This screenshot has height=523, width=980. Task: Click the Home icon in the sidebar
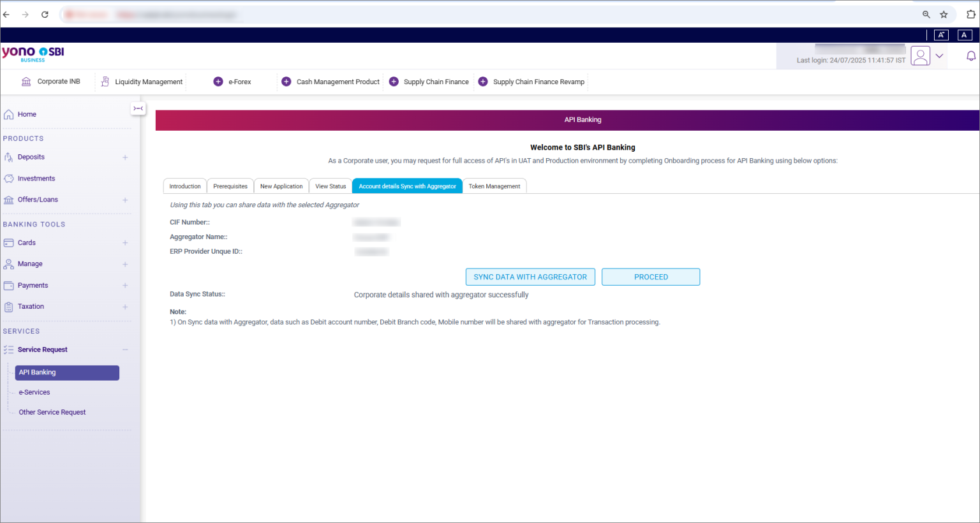point(9,114)
